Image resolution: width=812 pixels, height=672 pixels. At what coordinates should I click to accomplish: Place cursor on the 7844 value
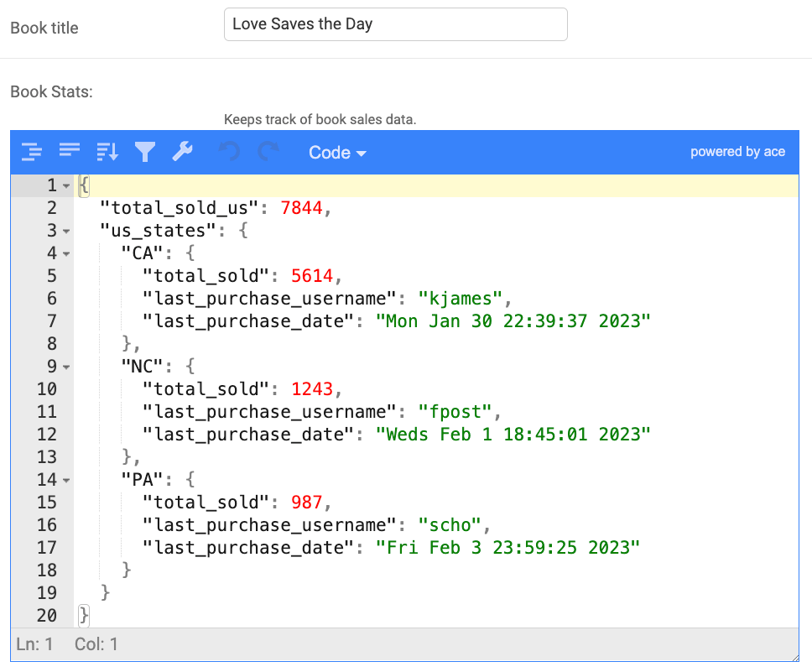tap(301, 208)
